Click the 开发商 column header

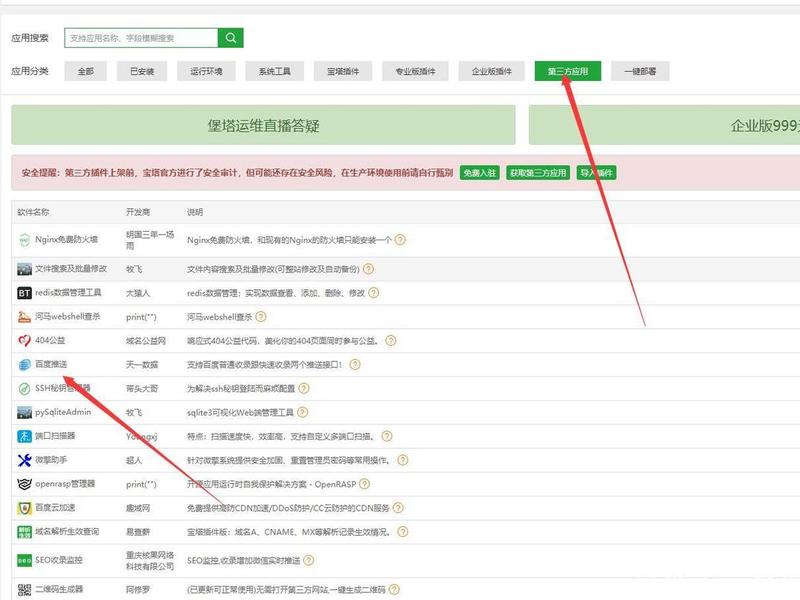tap(138, 212)
